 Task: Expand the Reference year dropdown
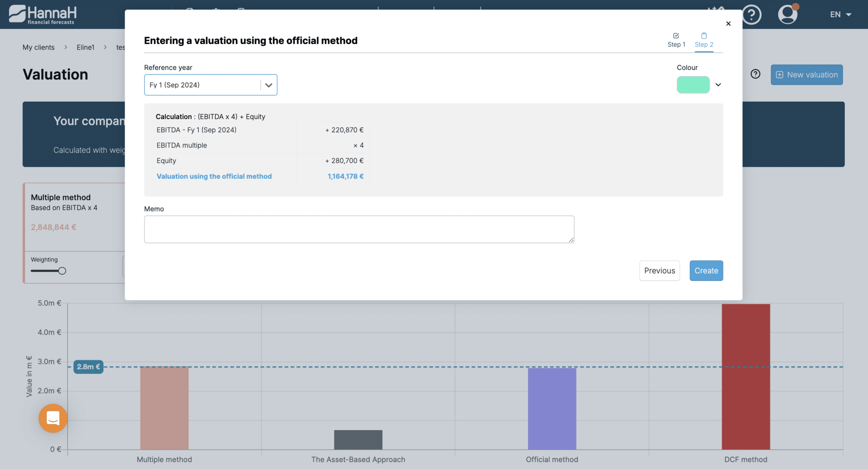pyautogui.click(x=268, y=85)
